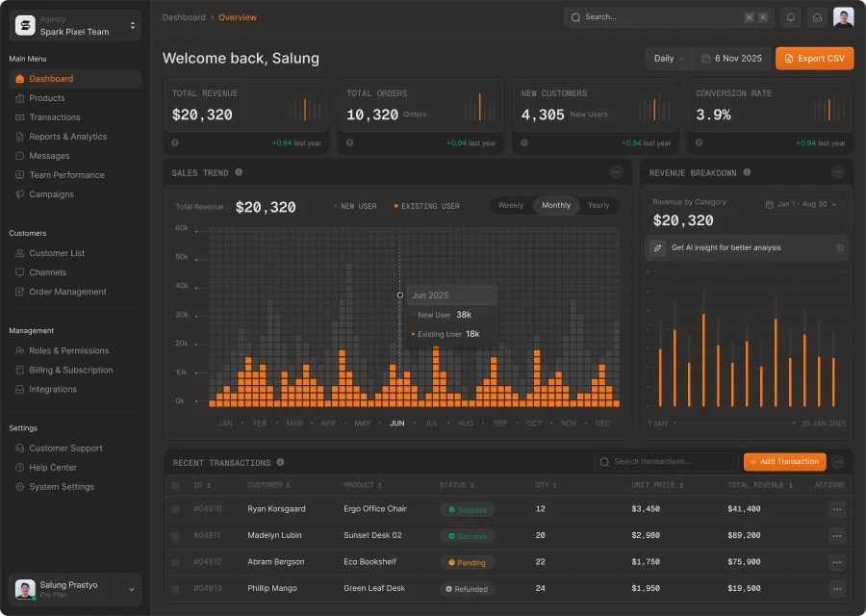
Task: Open actions menu for Ryan Korsgaard row
Action: (x=837, y=509)
